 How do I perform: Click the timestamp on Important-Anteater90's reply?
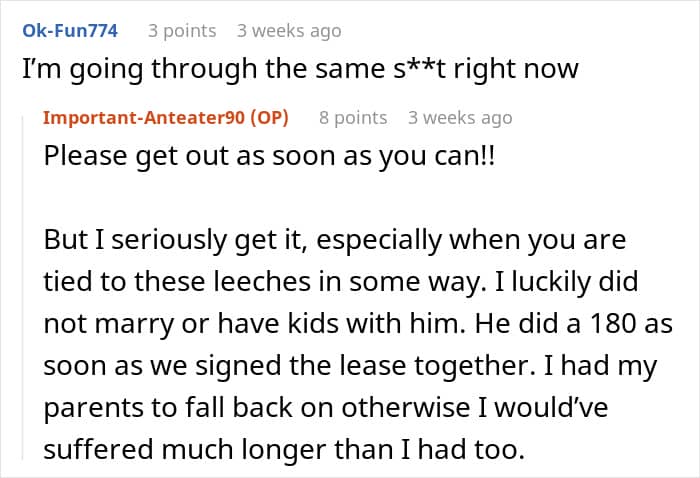pos(460,118)
